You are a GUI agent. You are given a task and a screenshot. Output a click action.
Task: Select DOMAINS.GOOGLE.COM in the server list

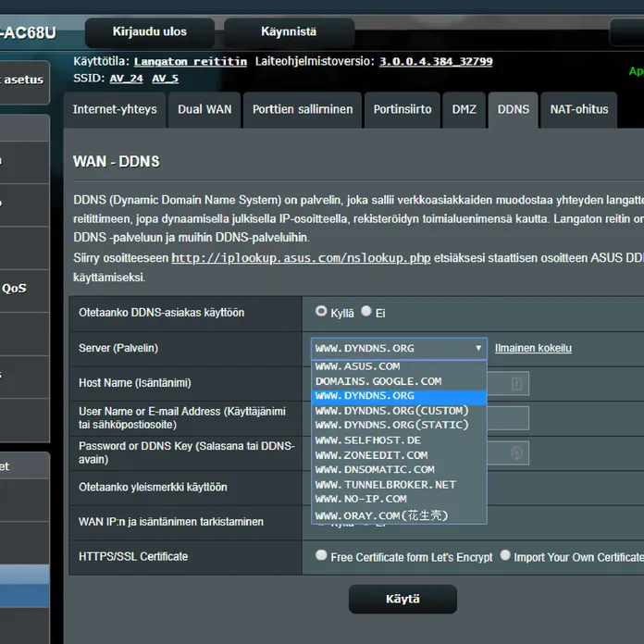coord(378,381)
